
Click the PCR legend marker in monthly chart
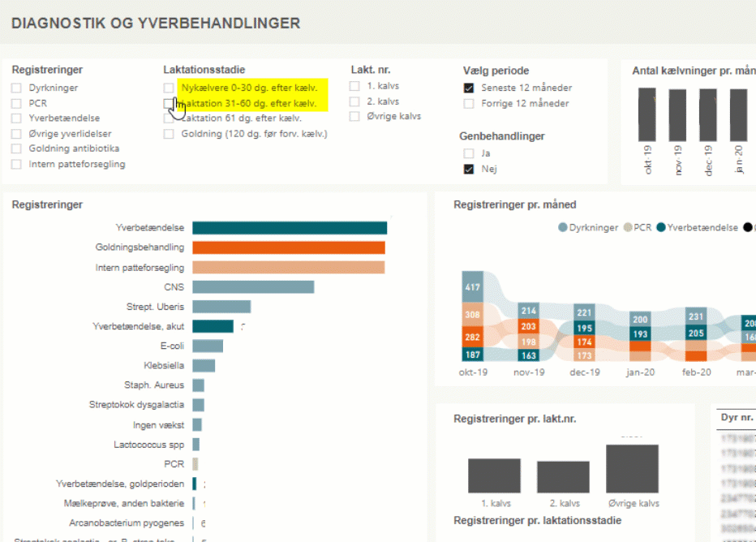click(x=627, y=228)
